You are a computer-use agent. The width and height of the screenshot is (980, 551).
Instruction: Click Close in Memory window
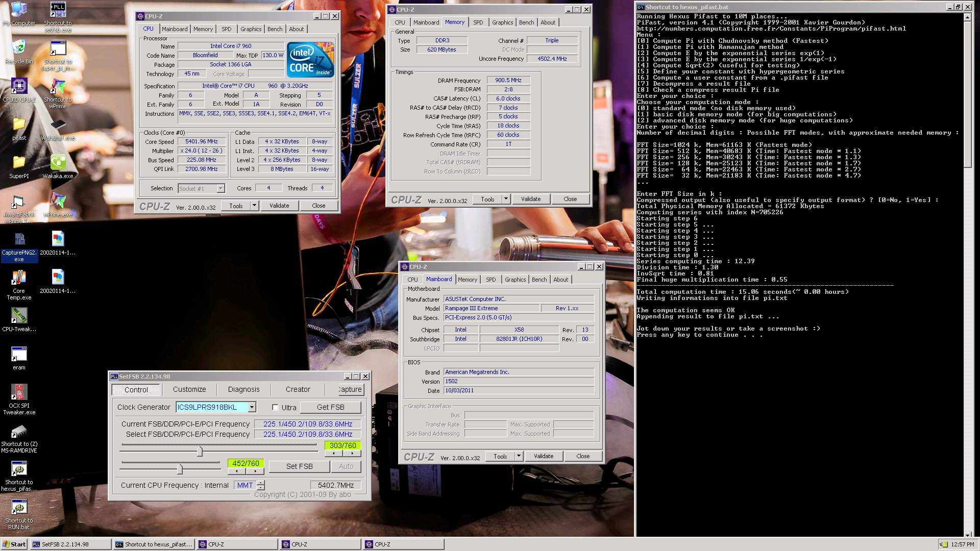click(570, 199)
